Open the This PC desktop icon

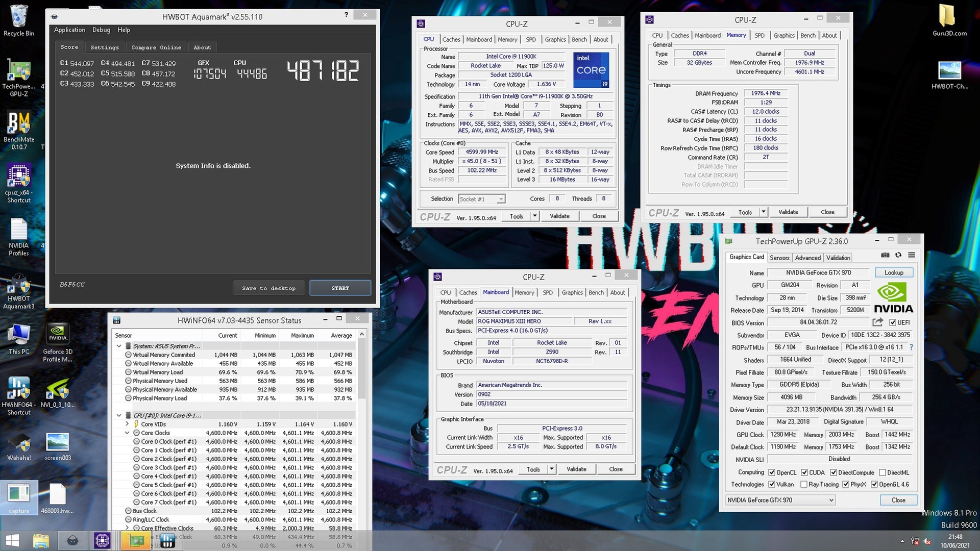pyautogui.click(x=19, y=339)
